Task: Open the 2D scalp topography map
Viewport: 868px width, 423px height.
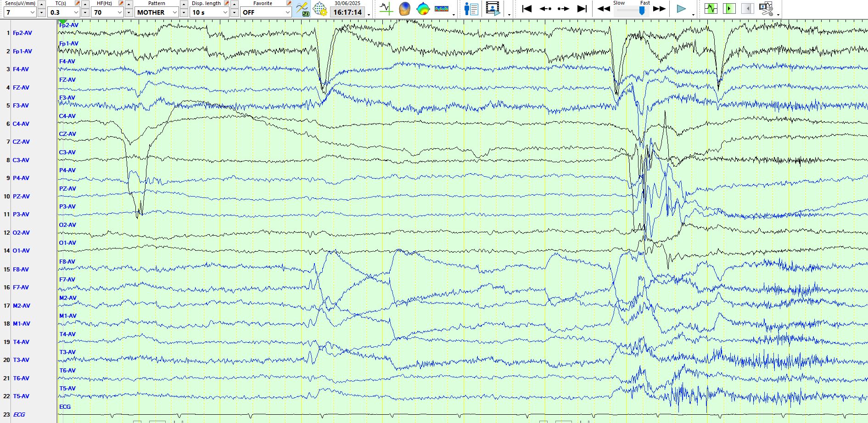Action: pos(423,9)
